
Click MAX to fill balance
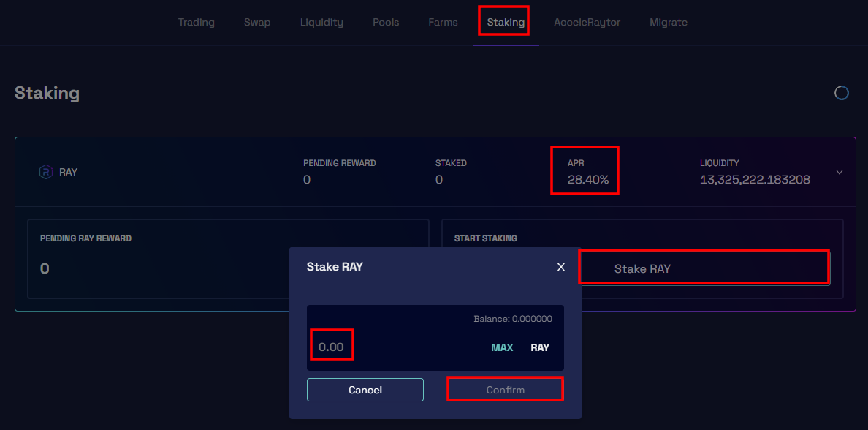[502, 347]
